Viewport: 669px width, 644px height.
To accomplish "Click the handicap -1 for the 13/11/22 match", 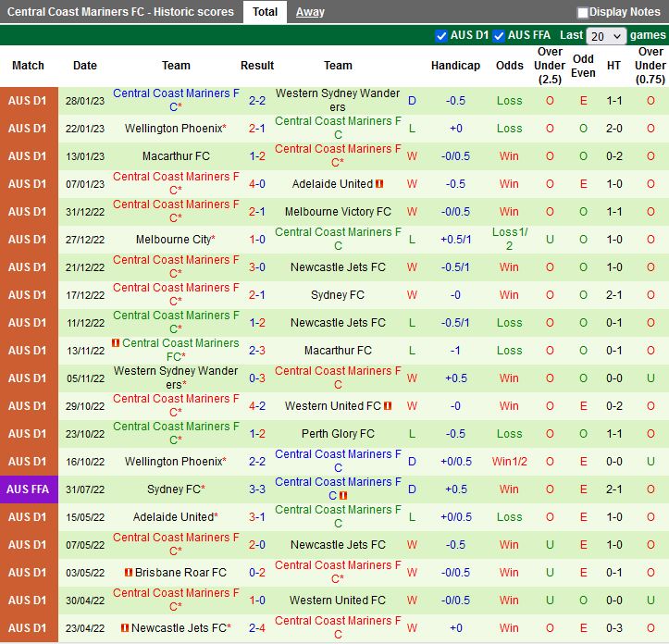I will [455, 351].
